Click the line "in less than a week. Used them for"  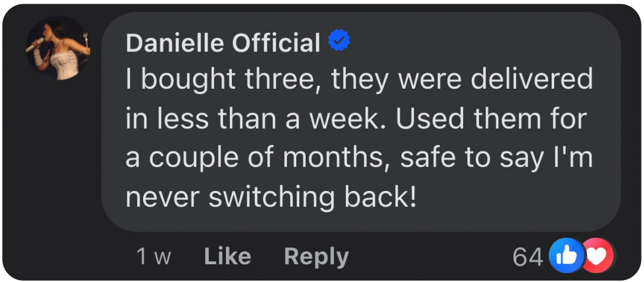tap(355, 119)
